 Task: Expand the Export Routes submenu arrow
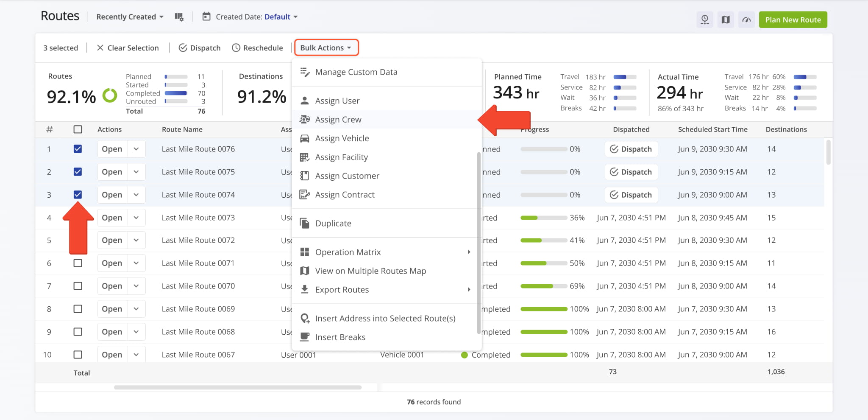coord(469,290)
